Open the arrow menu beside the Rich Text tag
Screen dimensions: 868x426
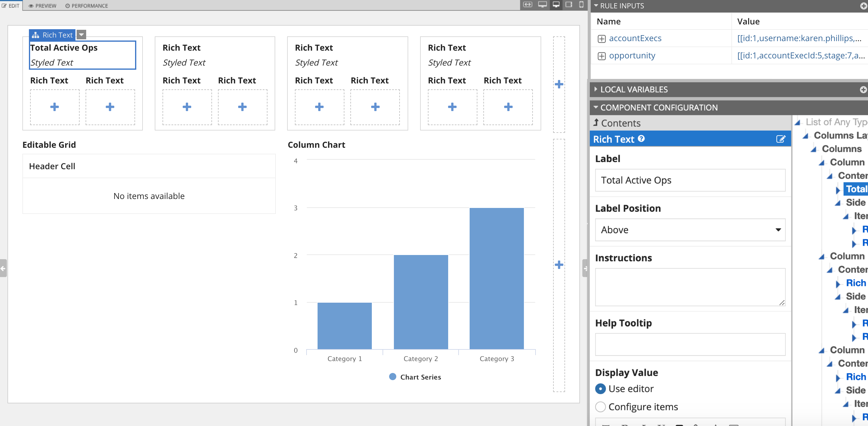click(81, 35)
